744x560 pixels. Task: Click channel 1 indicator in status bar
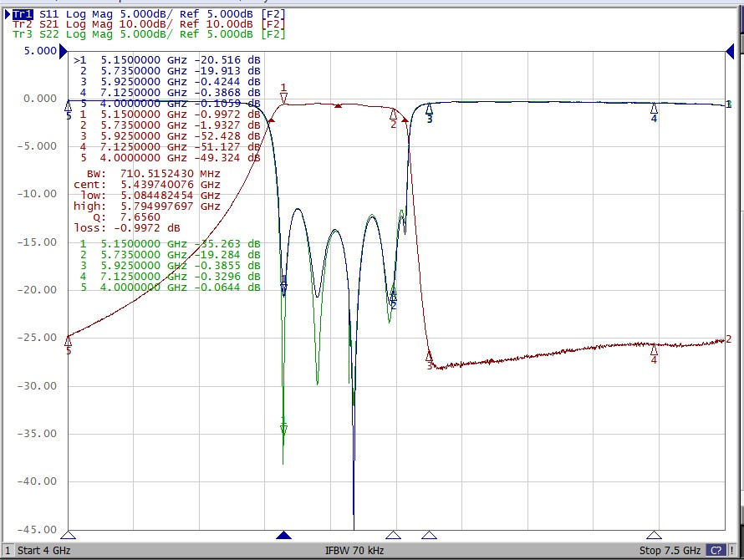click(8, 550)
